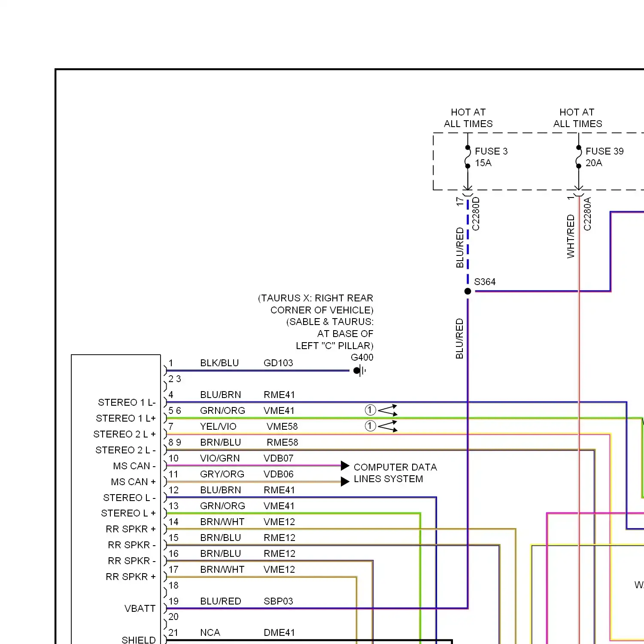The height and width of the screenshot is (644, 644).
Task: Select the 20A fuse rating
Action: click(594, 163)
